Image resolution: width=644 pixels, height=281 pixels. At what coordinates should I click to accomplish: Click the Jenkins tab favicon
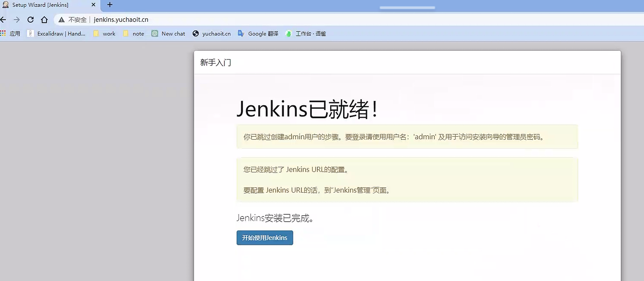(x=5, y=5)
